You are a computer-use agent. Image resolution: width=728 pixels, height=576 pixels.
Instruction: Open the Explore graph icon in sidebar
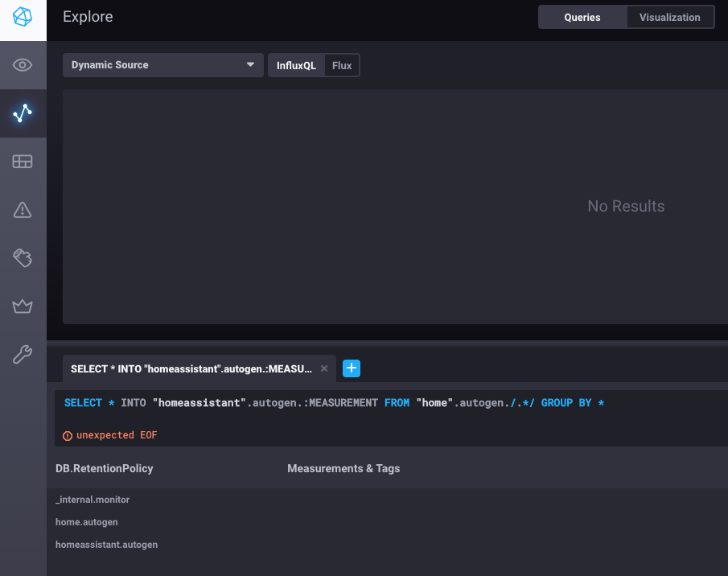tap(23, 113)
